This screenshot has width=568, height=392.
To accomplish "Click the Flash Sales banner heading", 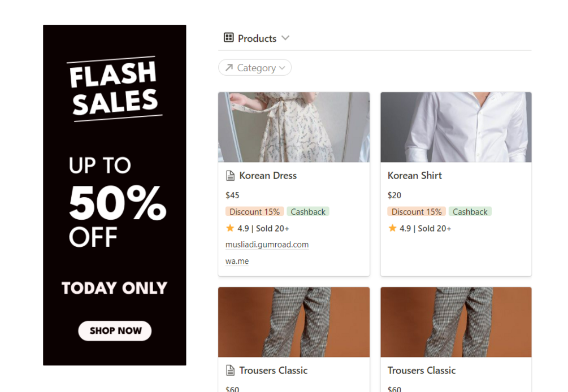I will [114, 89].
